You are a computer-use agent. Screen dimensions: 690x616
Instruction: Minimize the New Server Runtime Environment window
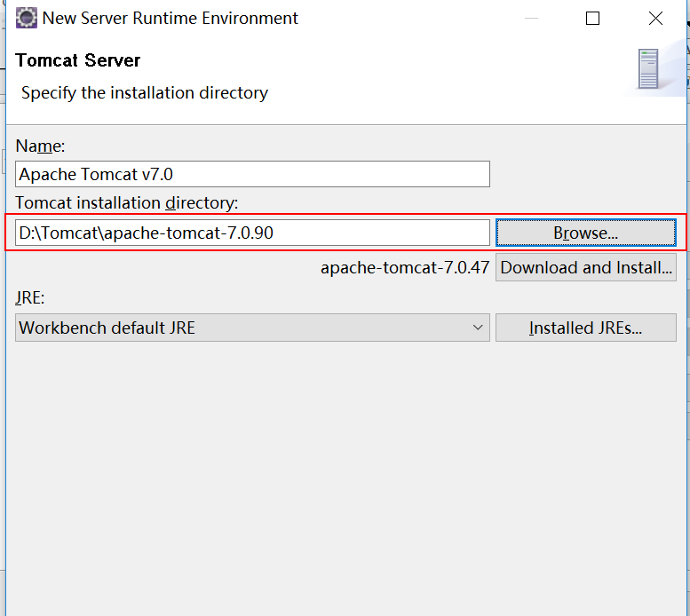click(531, 18)
